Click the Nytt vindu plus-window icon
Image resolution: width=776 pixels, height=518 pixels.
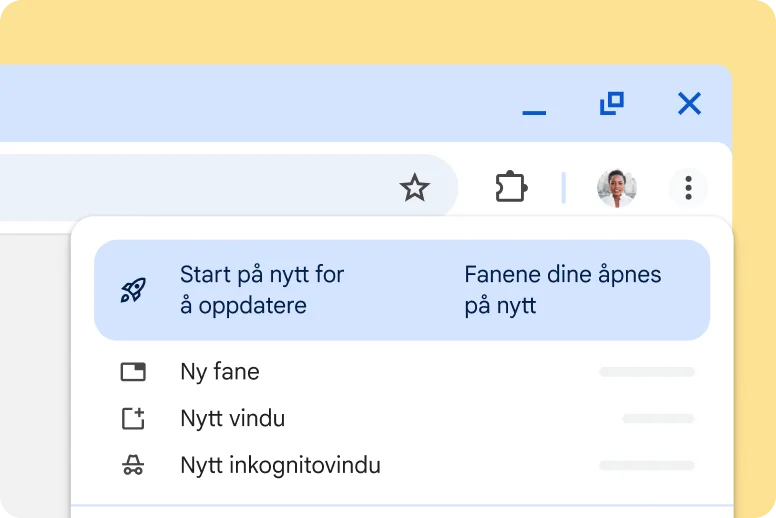pos(133,419)
